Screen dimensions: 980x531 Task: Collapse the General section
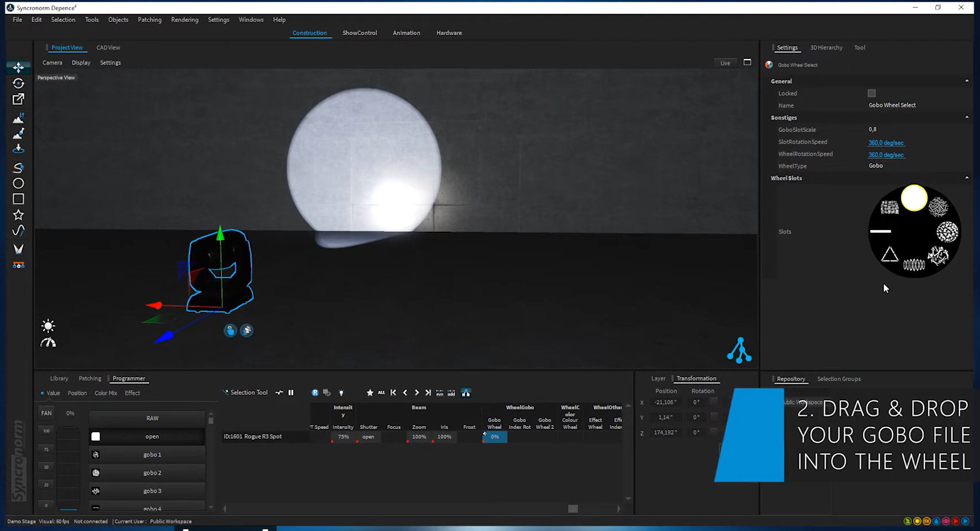967,81
